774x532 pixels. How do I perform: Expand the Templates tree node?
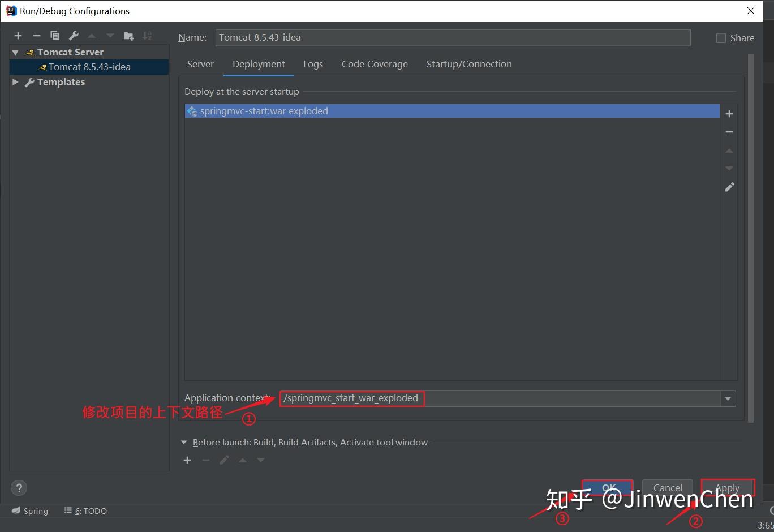pyautogui.click(x=15, y=82)
